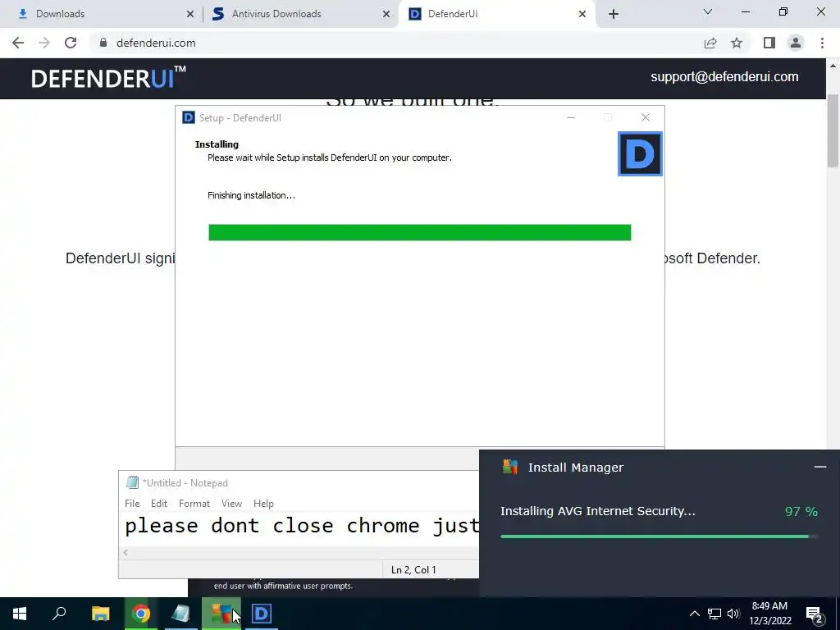Close the Antivirus Downloads tab
The image size is (840, 630).
pyautogui.click(x=386, y=14)
